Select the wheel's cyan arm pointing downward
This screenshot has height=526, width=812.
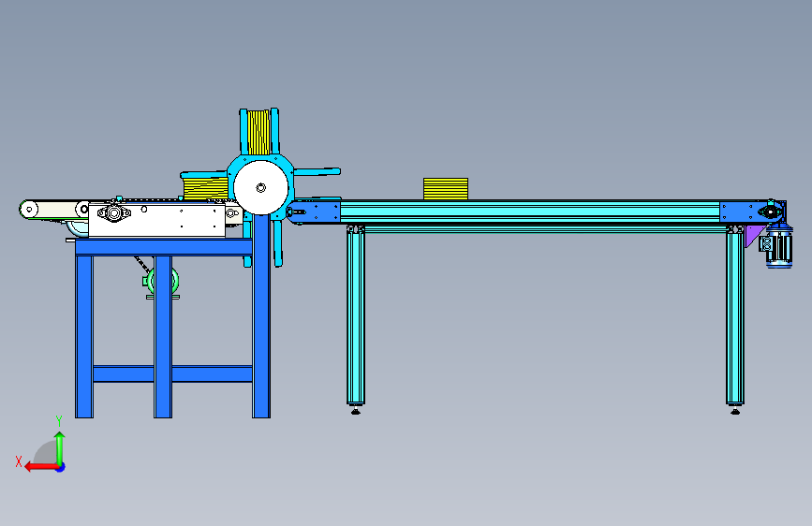point(278,243)
